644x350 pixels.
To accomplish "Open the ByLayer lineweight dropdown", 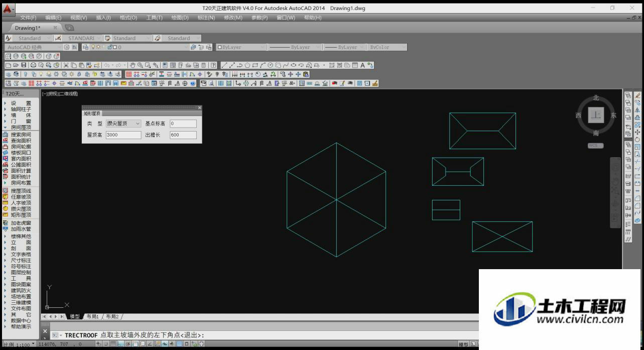I will [344, 47].
